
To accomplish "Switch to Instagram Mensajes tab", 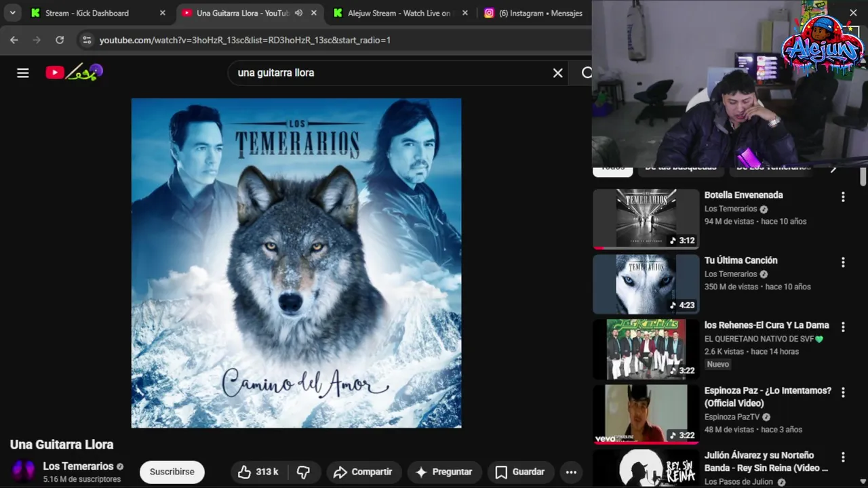I will [535, 13].
